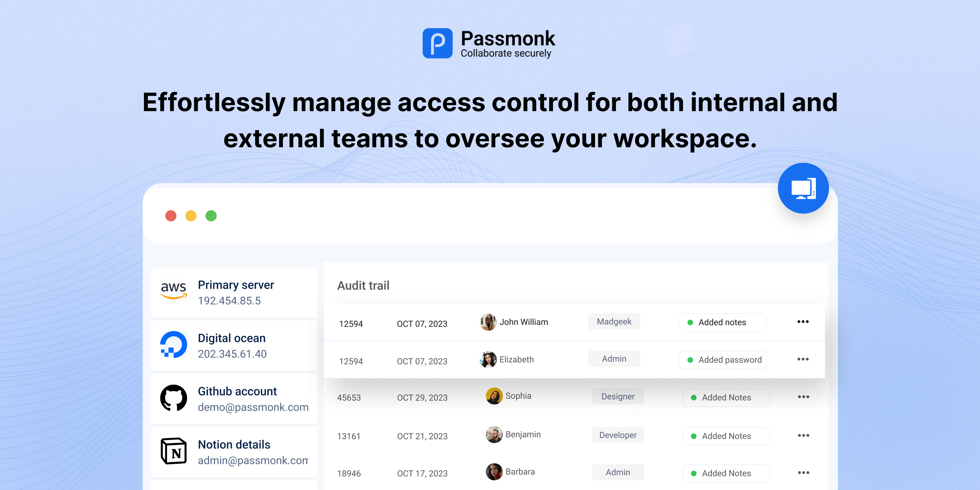This screenshot has height=490, width=980.
Task: Click Barbara's Added Notes status
Action: tap(726, 473)
